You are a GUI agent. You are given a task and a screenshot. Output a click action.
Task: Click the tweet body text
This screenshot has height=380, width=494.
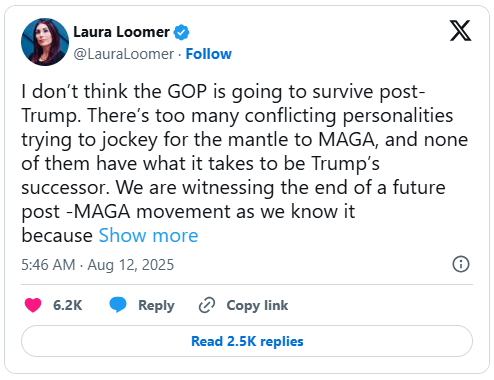pyautogui.click(x=245, y=163)
